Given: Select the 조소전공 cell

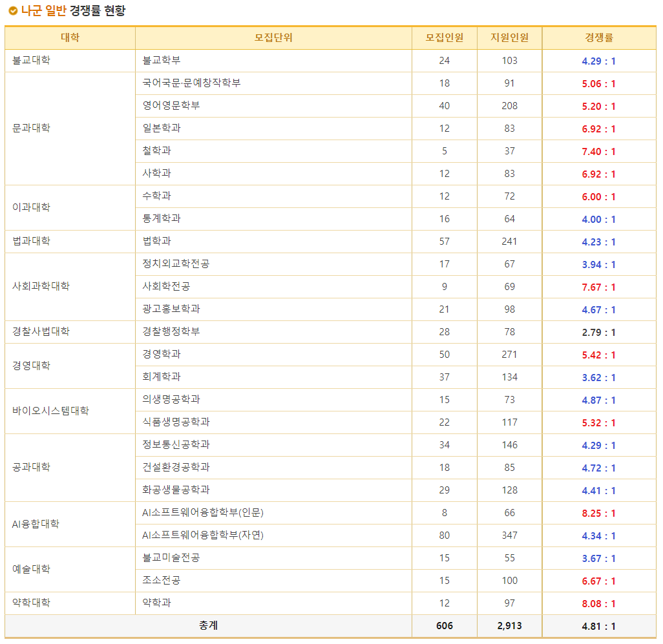Looking at the screenshot, I should click(x=156, y=580).
